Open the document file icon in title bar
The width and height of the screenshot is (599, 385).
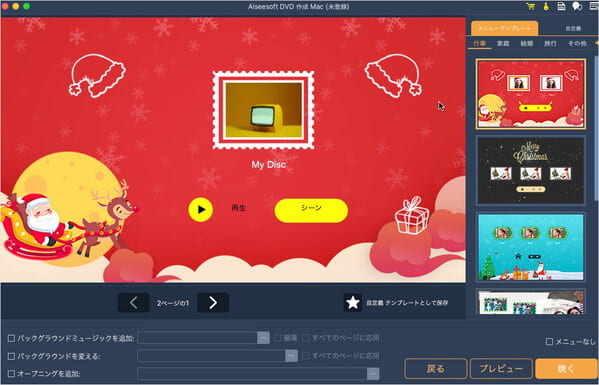point(562,6)
